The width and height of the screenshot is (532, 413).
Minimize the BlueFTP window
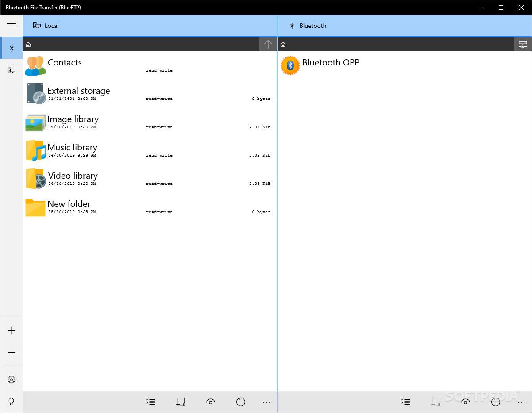pyautogui.click(x=480, y=8)
